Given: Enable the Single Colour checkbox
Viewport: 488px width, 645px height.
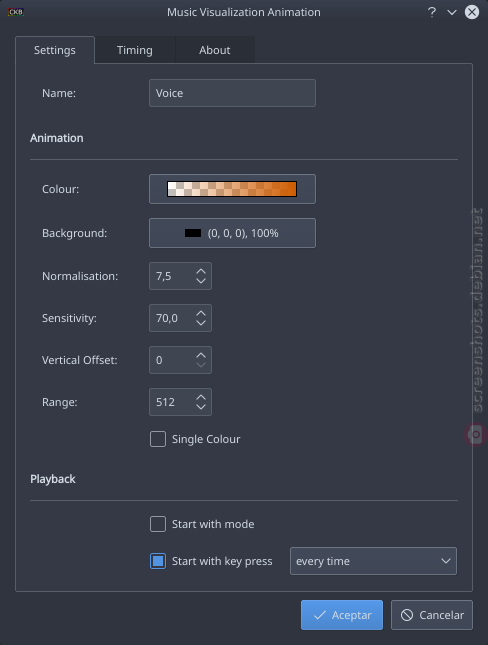Looking at the screenshot, I should click(158, 439).
